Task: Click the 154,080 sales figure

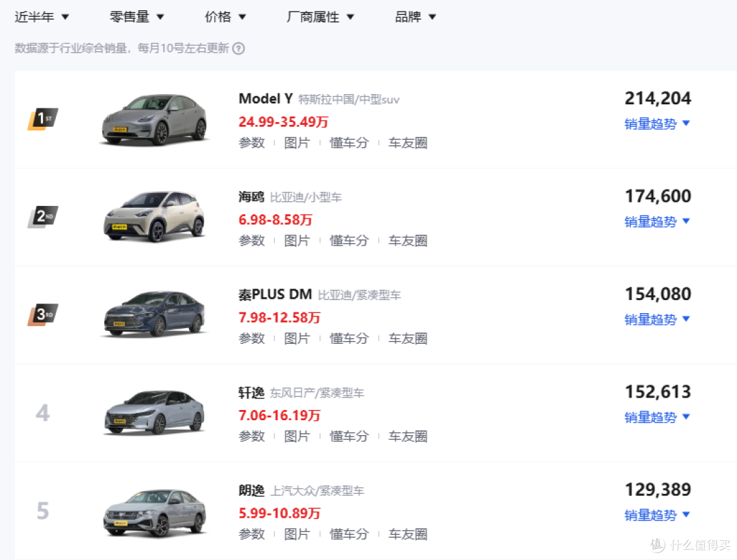Action: 658,294
